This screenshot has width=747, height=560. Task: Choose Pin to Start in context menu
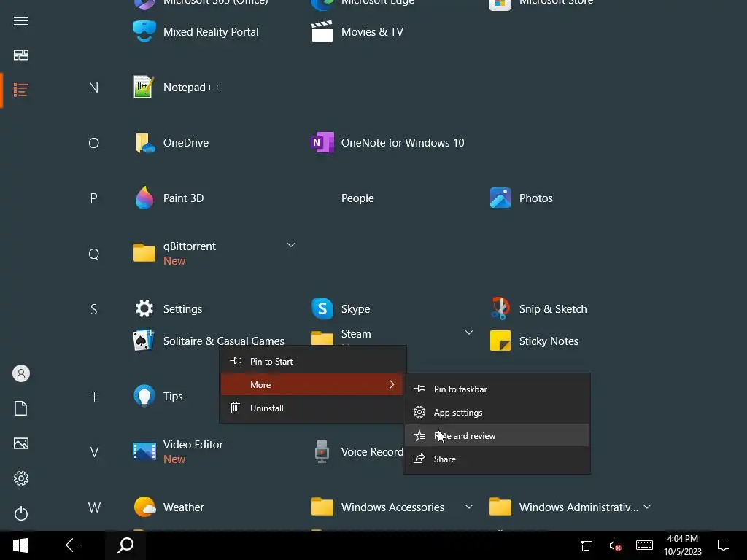point(312,362)
